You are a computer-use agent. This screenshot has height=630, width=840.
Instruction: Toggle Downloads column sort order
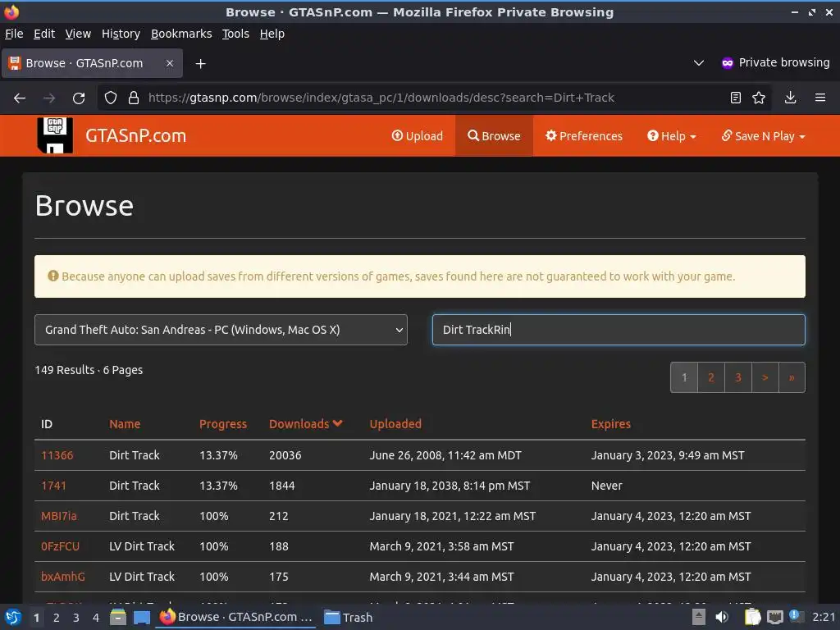(305, 424)
